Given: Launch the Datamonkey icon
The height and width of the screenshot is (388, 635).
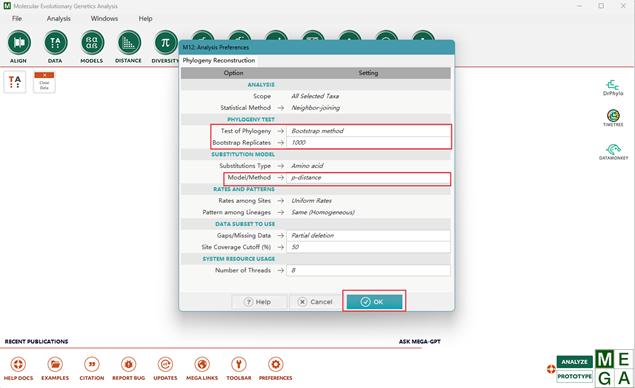Looking at the screenshot, I should (613, 151).
